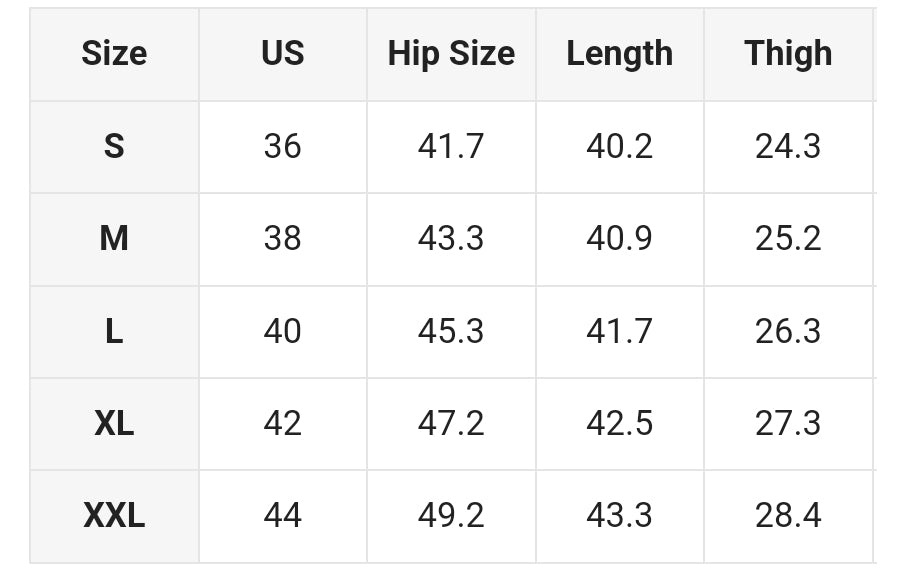
Task: Click the Hip Size column header
Action: (x=451, y=54)
